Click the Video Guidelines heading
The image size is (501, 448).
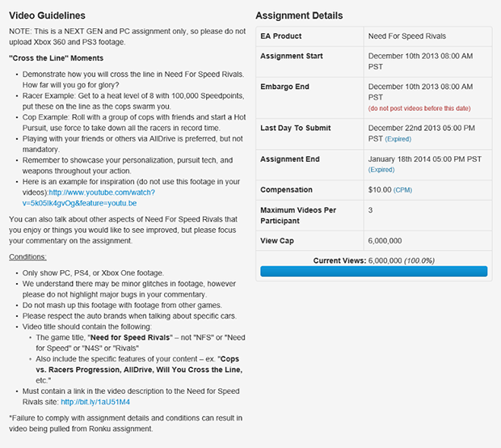[47, 15]
